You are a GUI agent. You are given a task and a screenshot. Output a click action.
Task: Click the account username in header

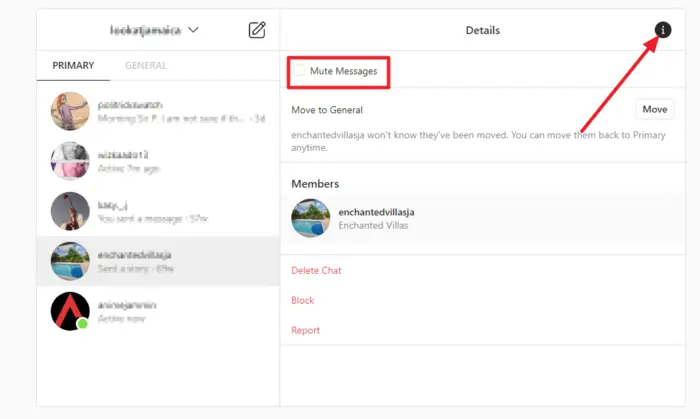tap(146, 30)
